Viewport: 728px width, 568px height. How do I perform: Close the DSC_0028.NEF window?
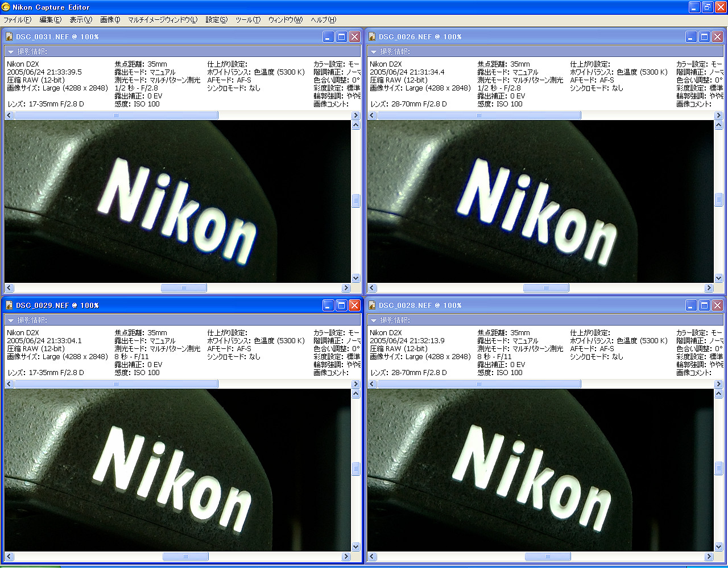coord(717,305)
